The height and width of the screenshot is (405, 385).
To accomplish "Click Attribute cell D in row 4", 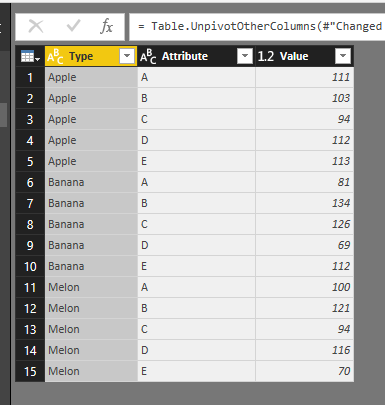I will [196, 140].
